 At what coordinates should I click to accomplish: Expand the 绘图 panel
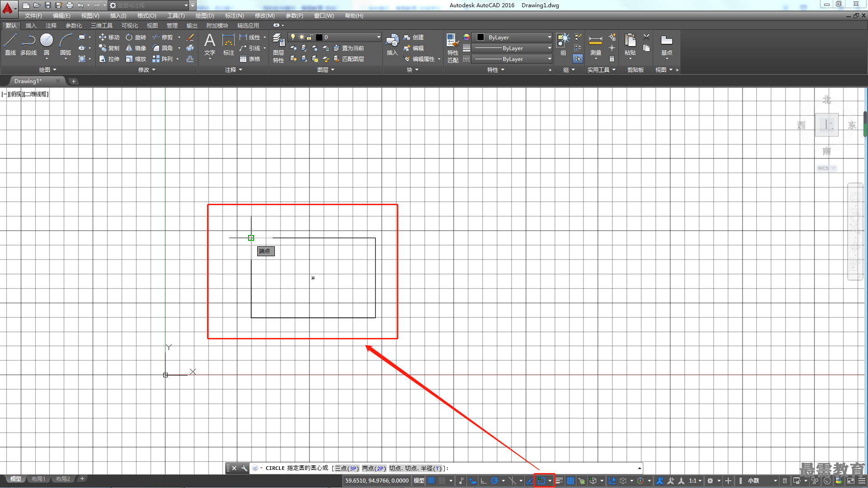tap(48, 70)
